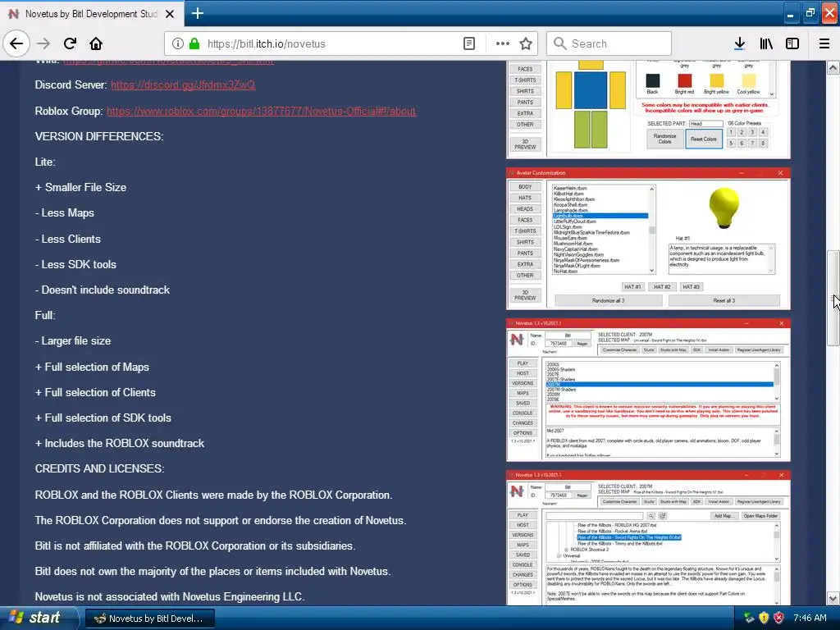Click the Search input box
The height and width of the screenshot is (630, 840).
609,44
